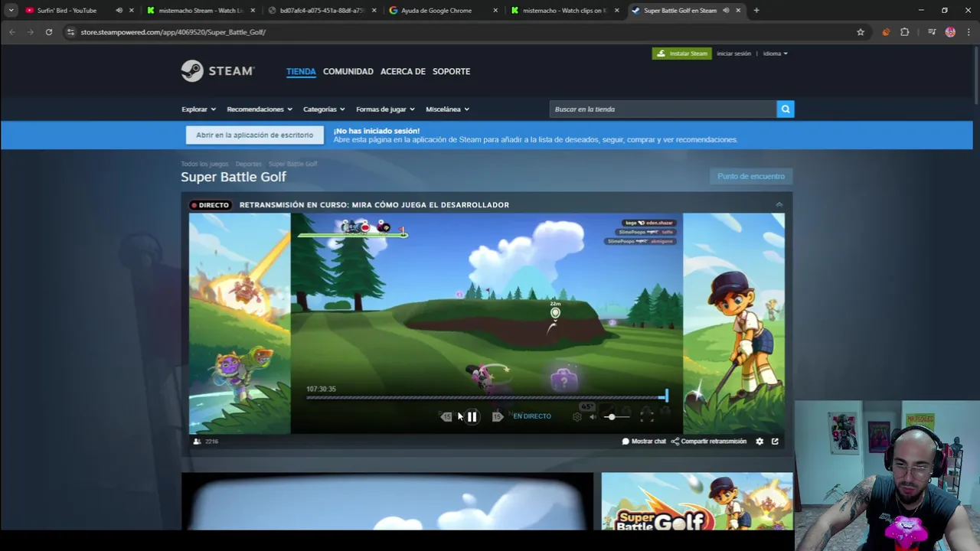Jump to live with EN DIRECTO
The width and height of the screenshot is (980, 551).
point(532,416)
